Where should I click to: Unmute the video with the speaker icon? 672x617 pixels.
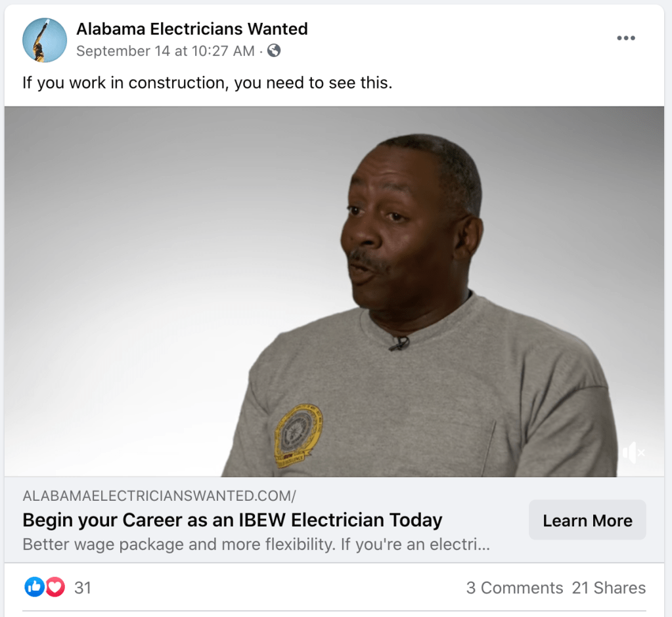pyautogui.click(x=634, y=452)
